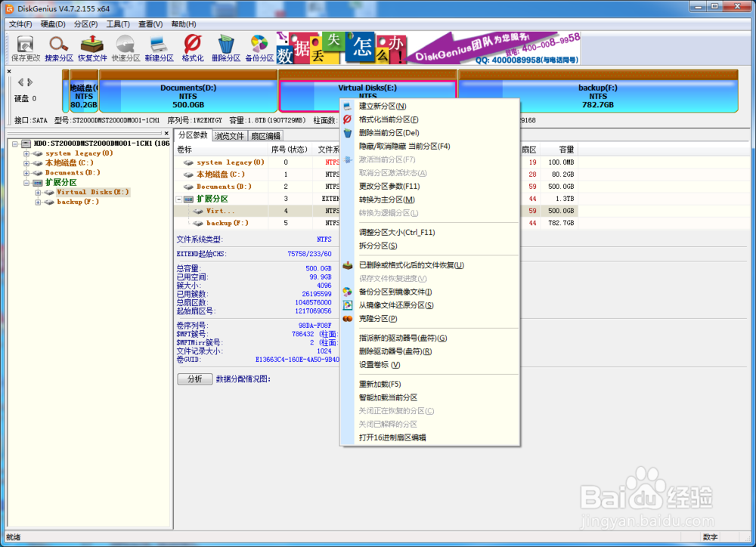The image size is (756, 547).
Task: Launch the 恢复文件 file recovery tool
Action: tap(92, 48)
